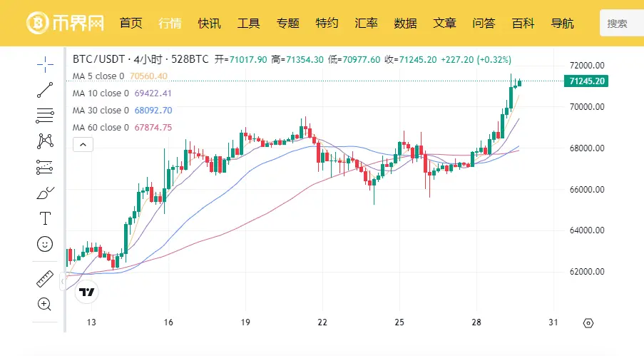Select the ruler measure tool
Image resolution: width=644 pixels, height=356 pixels.
45,279
